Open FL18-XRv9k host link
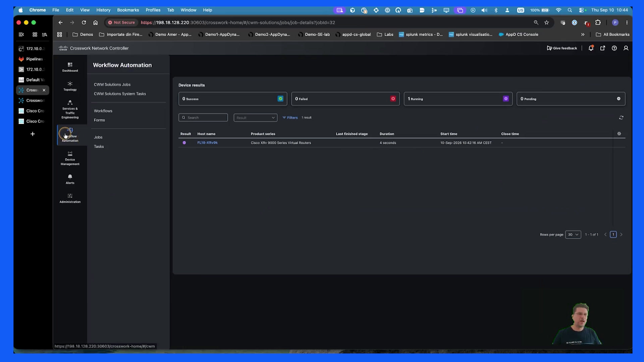Image resolution: width=644 pixels, height=362 pixels. pyautogui.click(x=207, y=143)
